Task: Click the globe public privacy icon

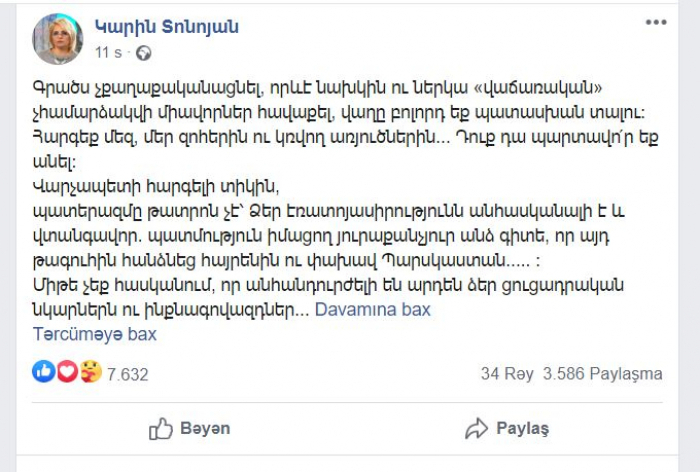Action: pos(143,52)
